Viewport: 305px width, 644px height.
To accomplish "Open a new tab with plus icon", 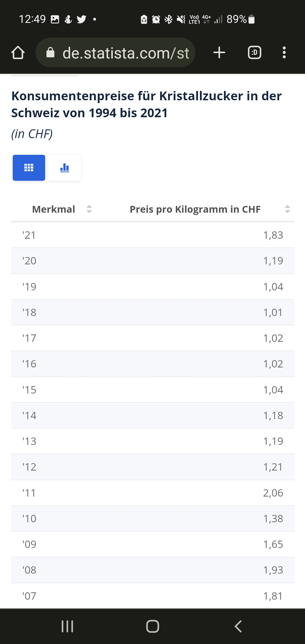I will pyautogui.click(x=219, y=53).
